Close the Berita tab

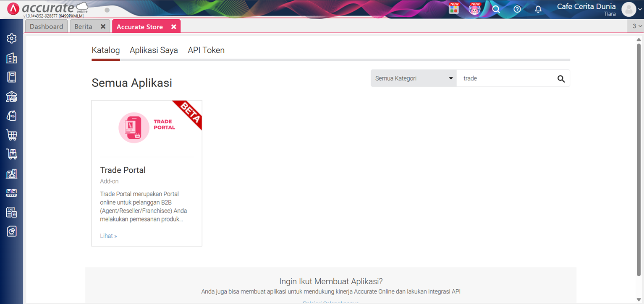coord(103,26)
